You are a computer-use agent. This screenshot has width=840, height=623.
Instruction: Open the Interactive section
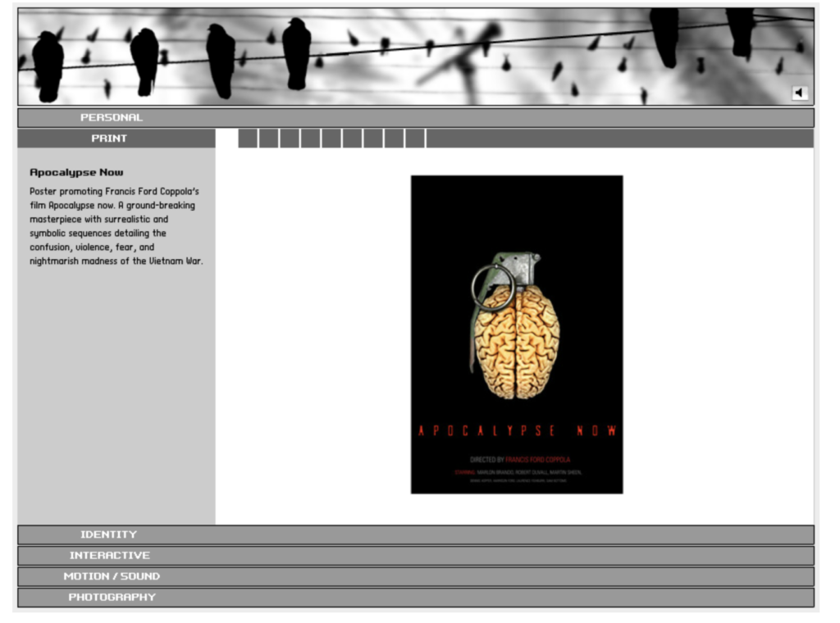pyautogui.click(x=109, y=556)
